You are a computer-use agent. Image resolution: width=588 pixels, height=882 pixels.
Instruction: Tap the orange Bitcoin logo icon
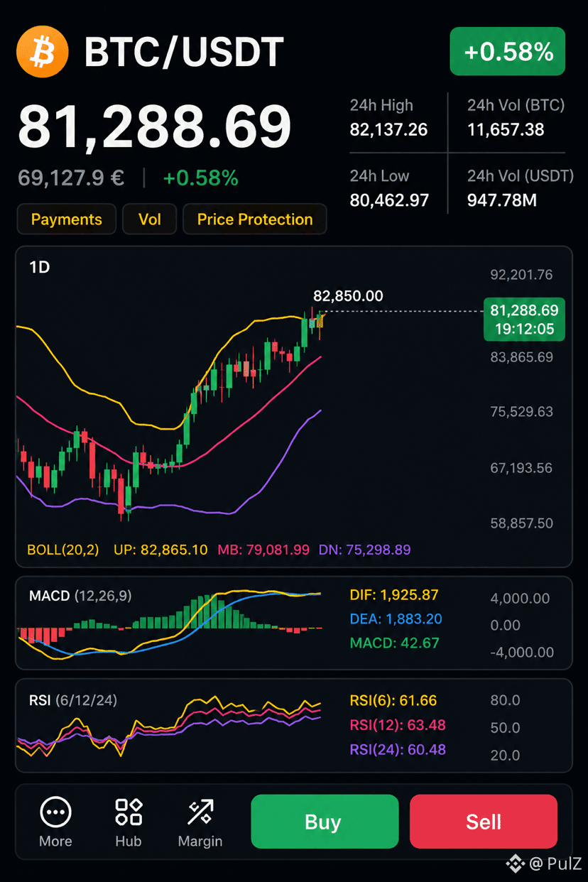coord(43,52)
